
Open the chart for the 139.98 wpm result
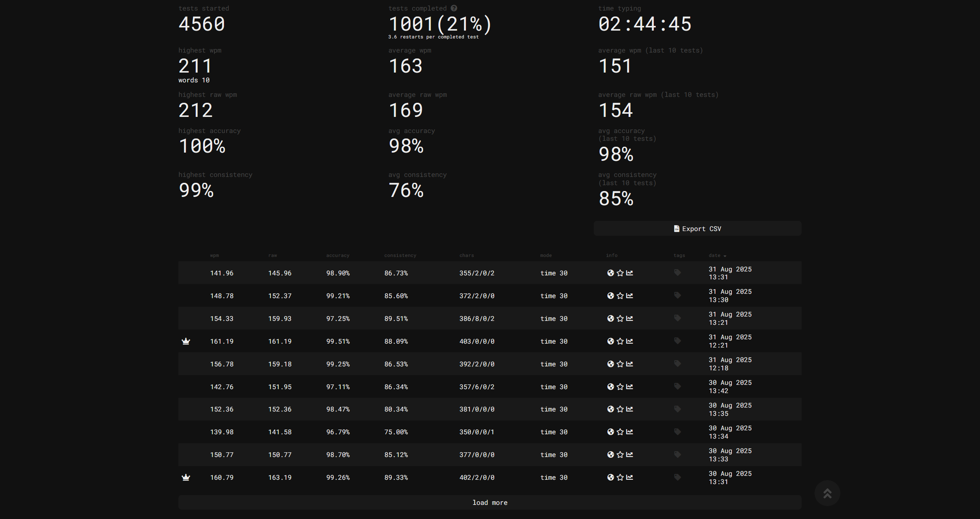pos(629,432)
